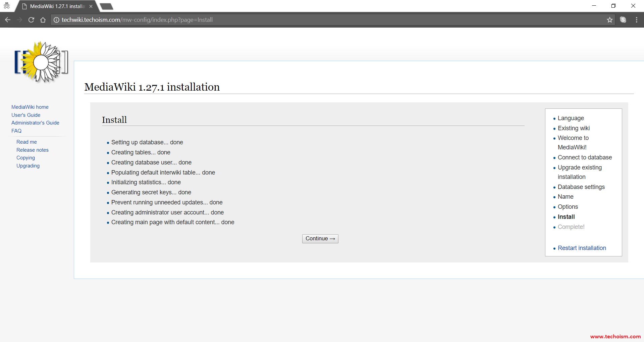644x342 pixels.
Task: Click the Continue button
Action: coord(320,239)
